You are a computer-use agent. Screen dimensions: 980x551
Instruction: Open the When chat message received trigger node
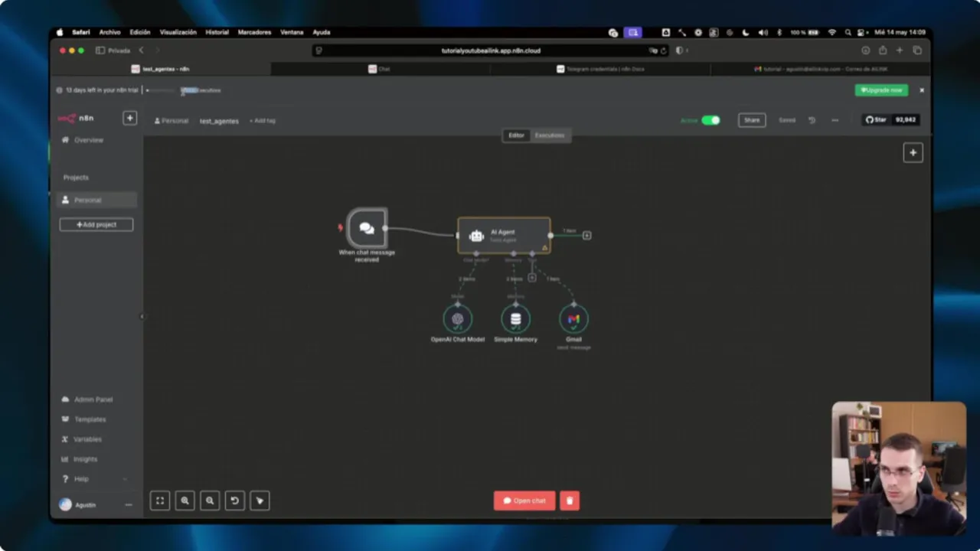(x=367, y=228)
